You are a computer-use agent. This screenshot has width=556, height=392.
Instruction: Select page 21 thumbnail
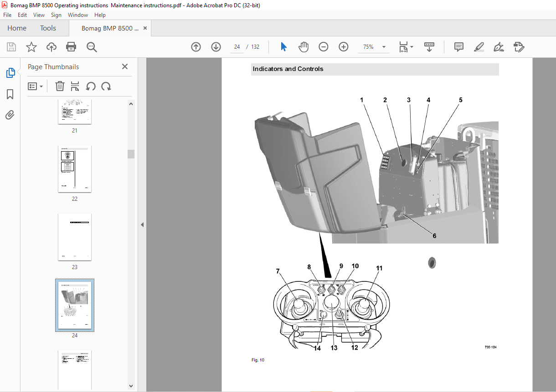click(x=75, y=112)
